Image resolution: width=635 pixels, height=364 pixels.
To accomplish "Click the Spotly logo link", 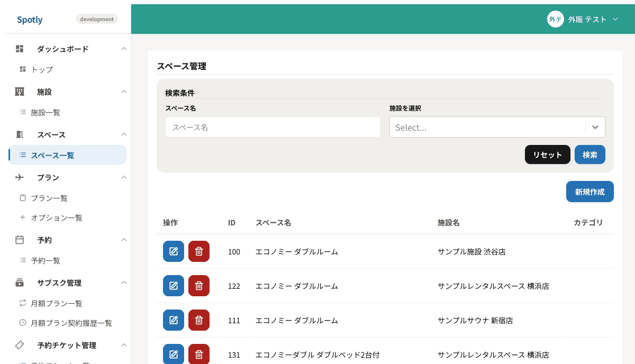I will point(30,20).
